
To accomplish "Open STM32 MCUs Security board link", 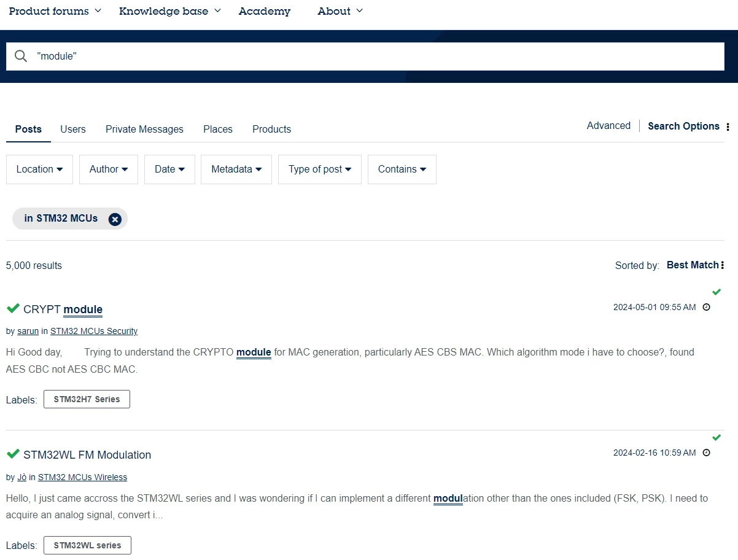I will coord(94,332).
